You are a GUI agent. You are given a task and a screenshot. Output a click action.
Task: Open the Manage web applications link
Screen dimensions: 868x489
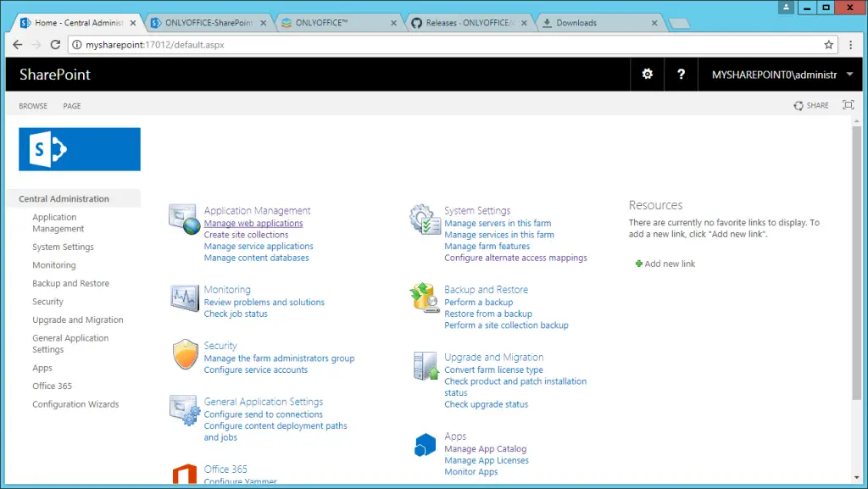click(253, 224)
